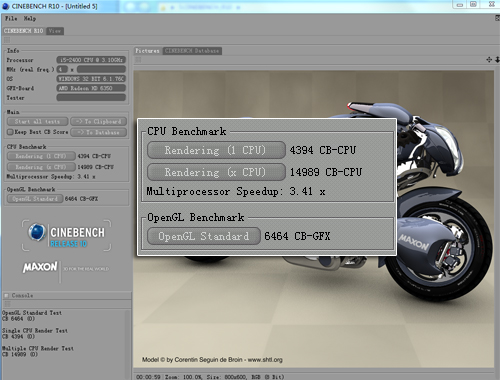500x380 pixels.
Task: Switch to the CINEBENCH Database tab
Action: pos(192,51)
